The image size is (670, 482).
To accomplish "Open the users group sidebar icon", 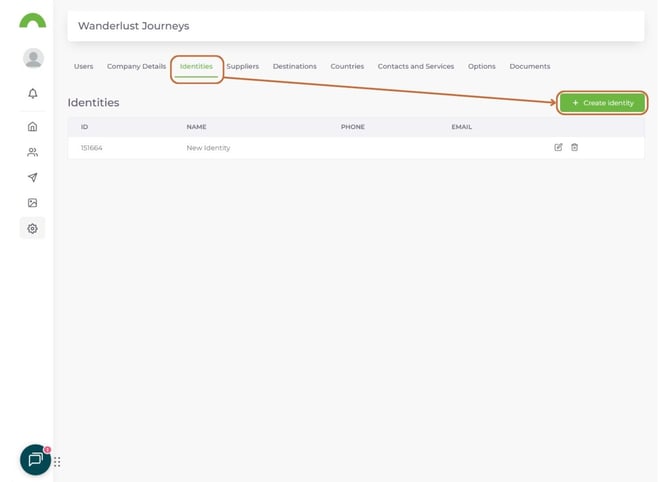I will pyautogui.click(x=32, y=152).
